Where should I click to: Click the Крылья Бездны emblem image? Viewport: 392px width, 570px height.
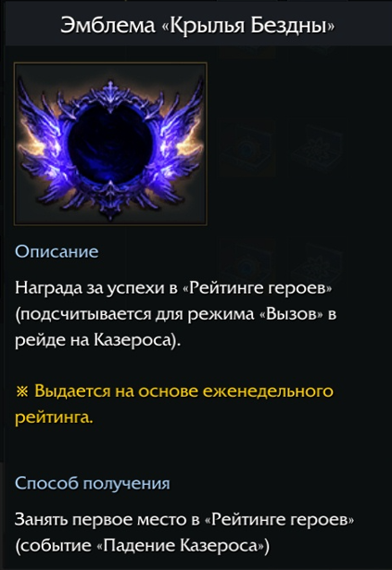click(x=110, y=144)
